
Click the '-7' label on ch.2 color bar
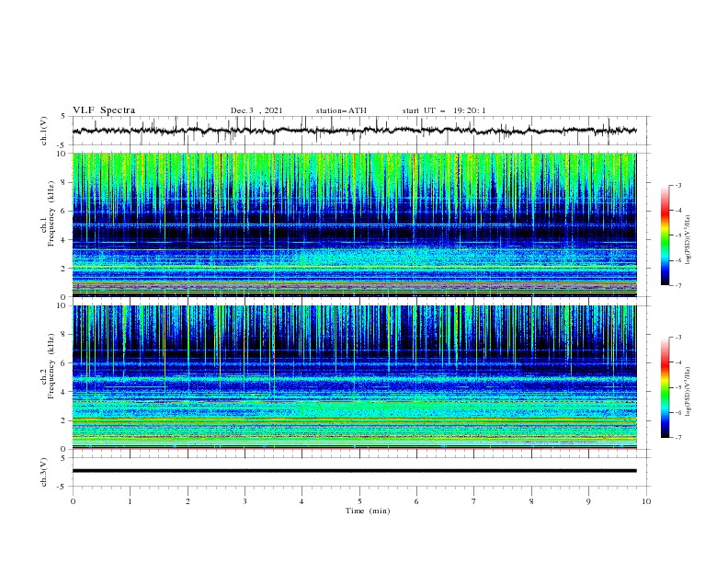click(677, 438)
